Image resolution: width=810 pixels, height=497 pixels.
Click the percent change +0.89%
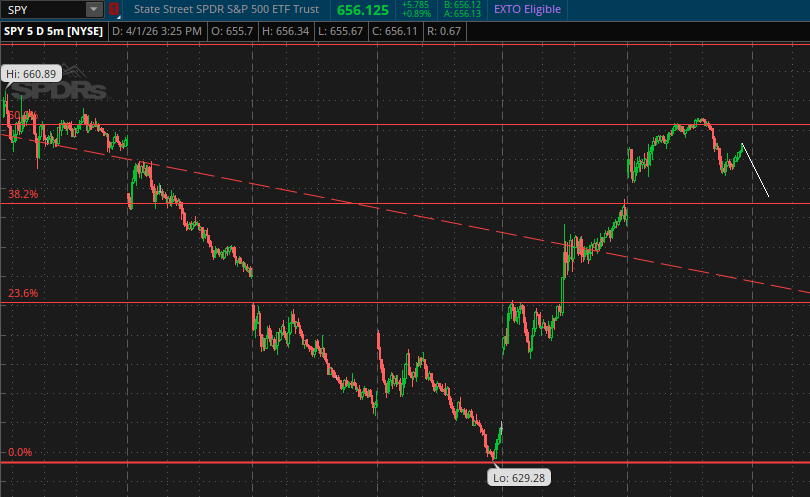click(416, 14)
